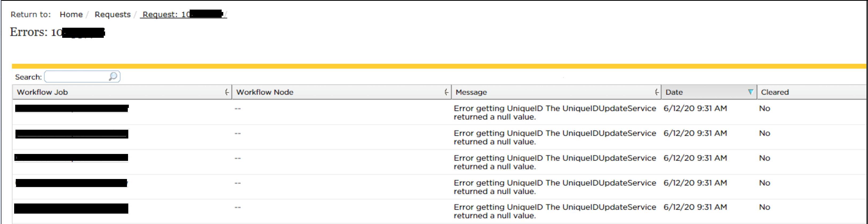Open the fifth row's redacted Workflow Job link
Viewport: 868px width, 224px height.
click(x=71, y=208)
